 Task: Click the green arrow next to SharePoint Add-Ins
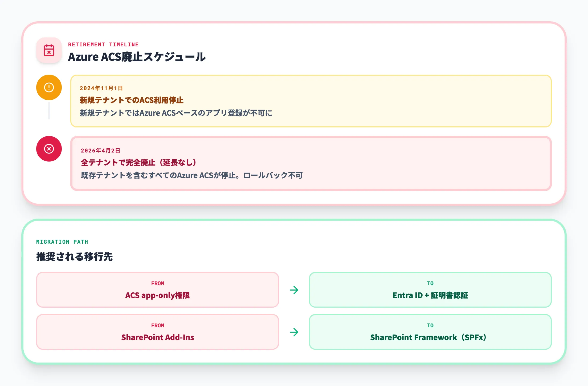coord(294,332)
